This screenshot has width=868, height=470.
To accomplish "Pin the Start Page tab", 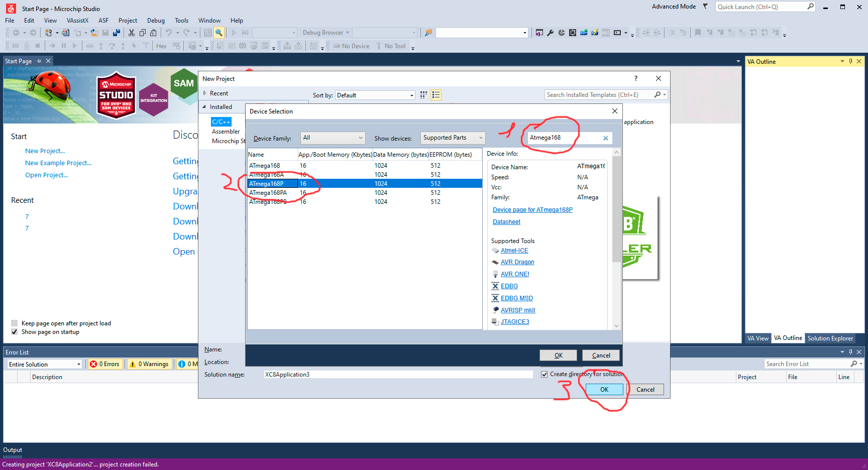I will pos(39,61).
